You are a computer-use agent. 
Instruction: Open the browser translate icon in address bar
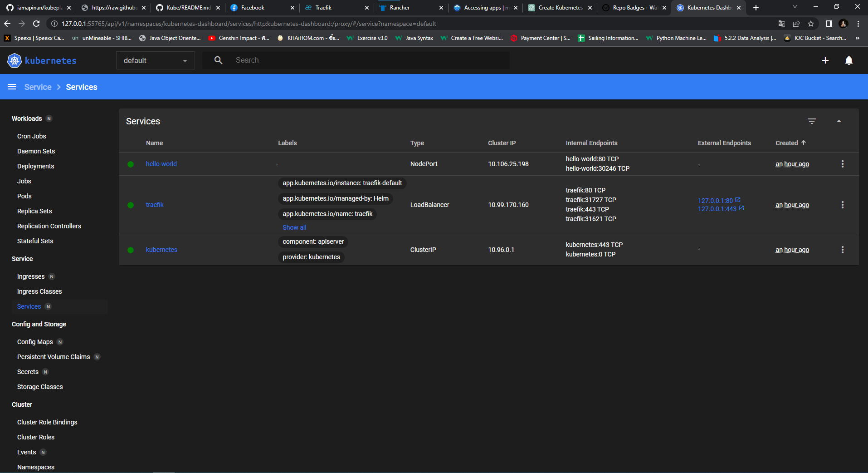point(781,24)
